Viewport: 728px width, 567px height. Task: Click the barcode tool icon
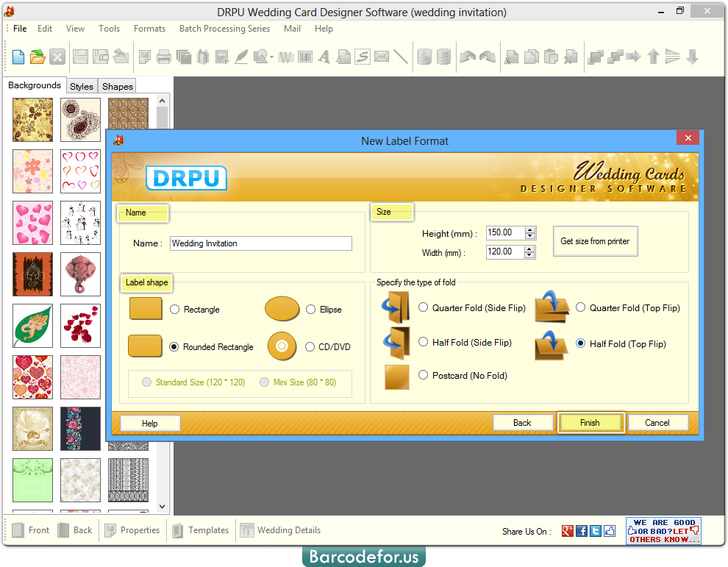coord(306,57)
